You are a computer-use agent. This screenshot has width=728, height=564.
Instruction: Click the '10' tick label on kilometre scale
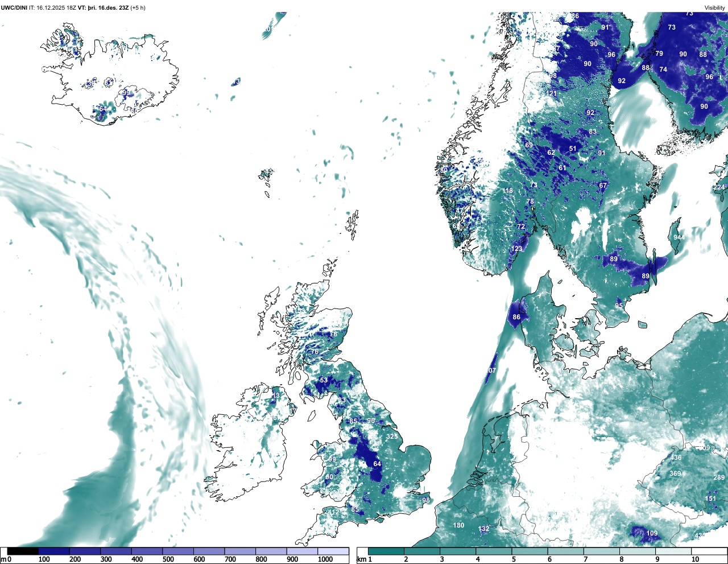pyautogui.click(x=695, y=559)
